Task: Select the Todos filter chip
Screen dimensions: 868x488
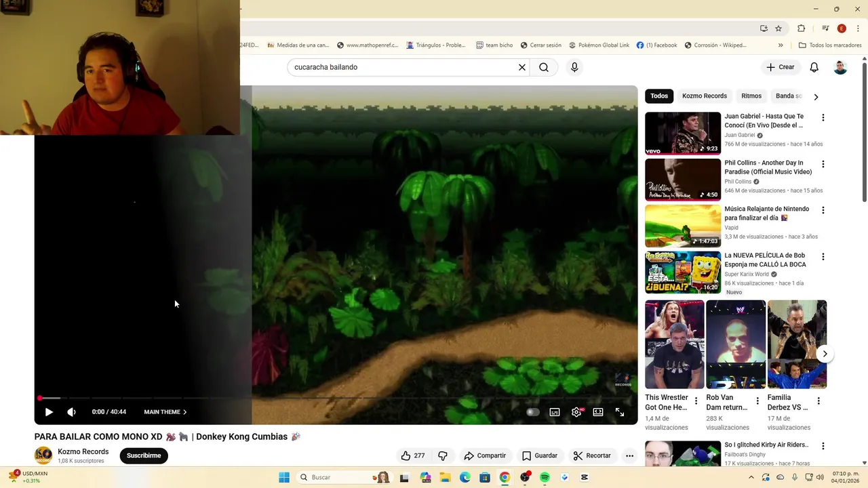Action: 659,96
